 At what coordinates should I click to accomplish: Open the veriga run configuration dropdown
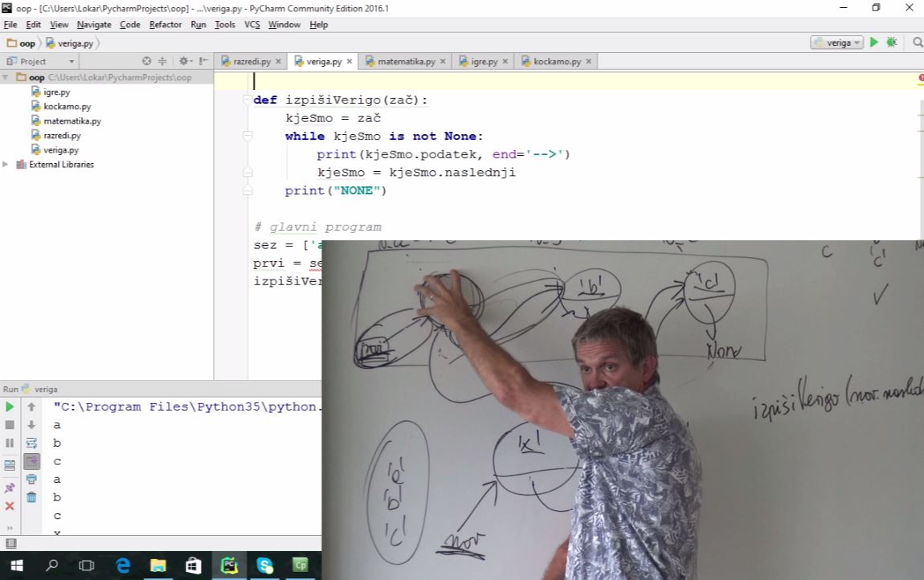pos(836,43)
